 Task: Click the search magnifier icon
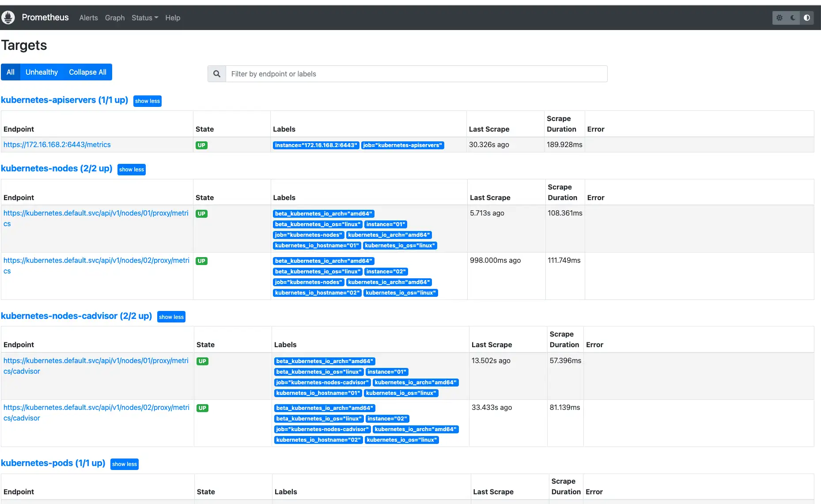[x=217, y=74]
